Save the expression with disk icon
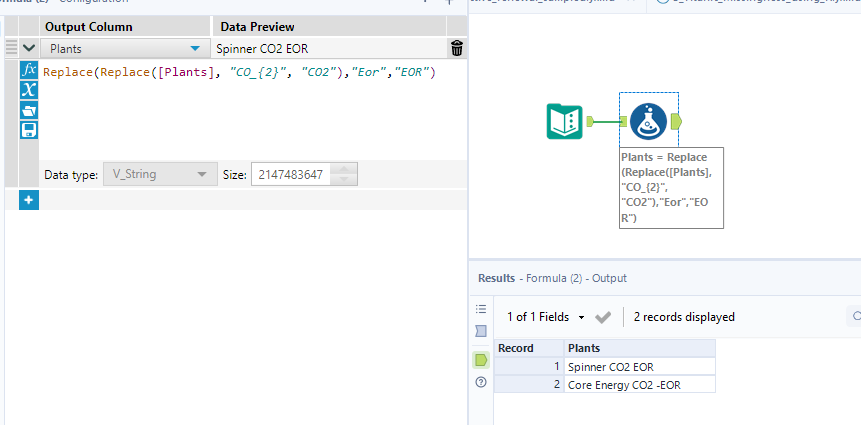 (x=29, y=130)
